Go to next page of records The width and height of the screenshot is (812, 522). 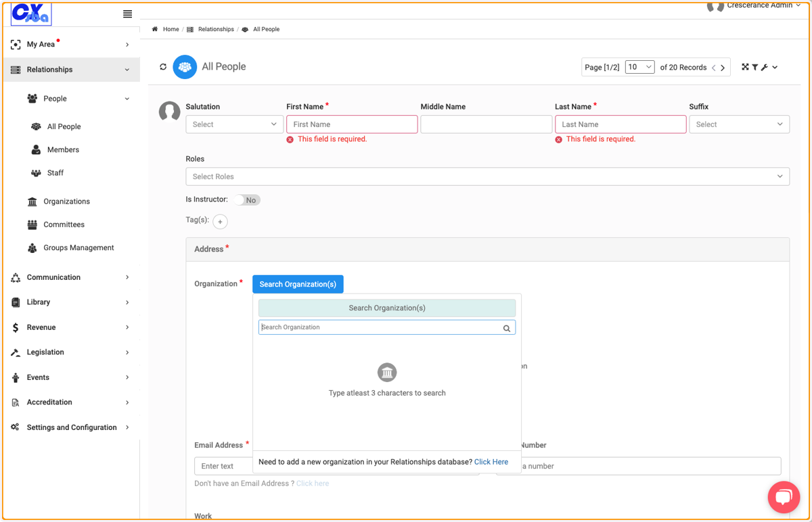coord(723,68)
